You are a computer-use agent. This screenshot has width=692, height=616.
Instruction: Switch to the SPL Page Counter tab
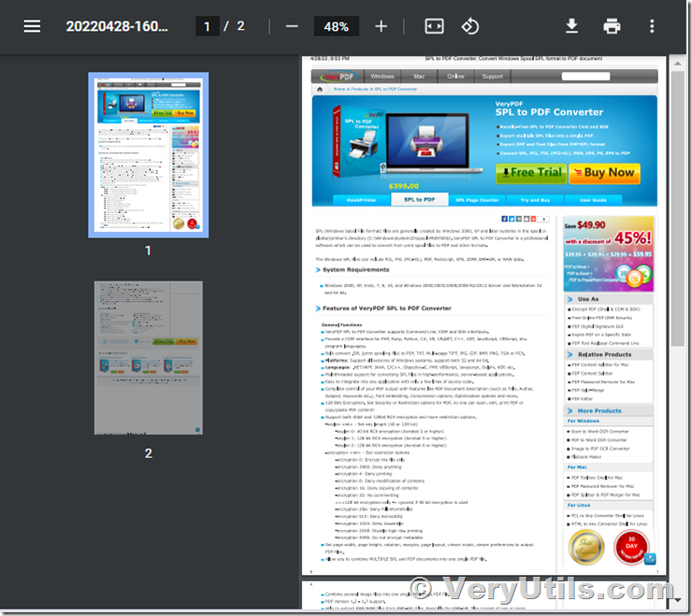pyautogui.click(x=477, y=200)
